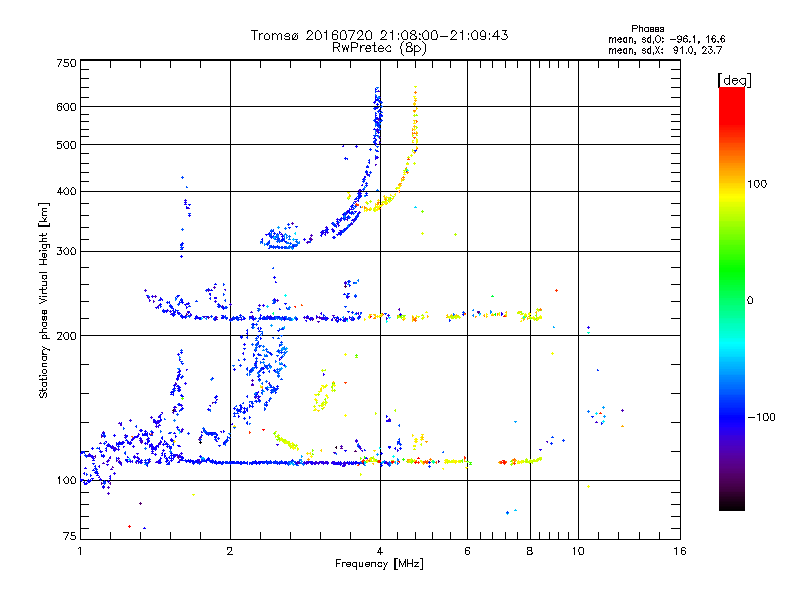800x600 pixels.
Task: Click the x-axis tick label '2'
Action: pos(230,551)
